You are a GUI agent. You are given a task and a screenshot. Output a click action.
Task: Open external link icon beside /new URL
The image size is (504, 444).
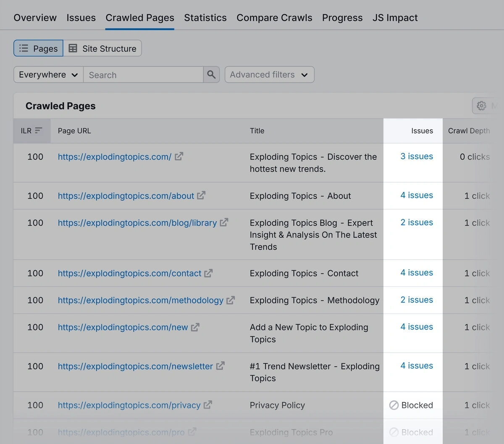coord(195,327)
